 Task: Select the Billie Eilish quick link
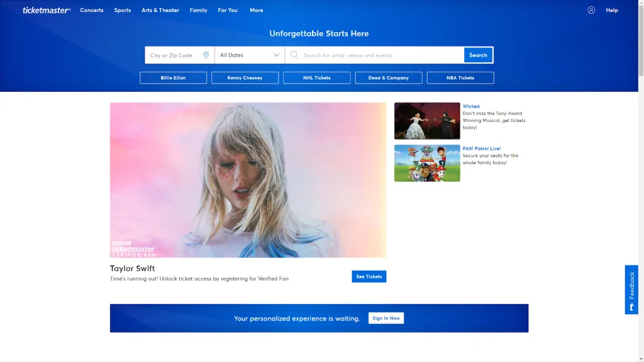173,78
